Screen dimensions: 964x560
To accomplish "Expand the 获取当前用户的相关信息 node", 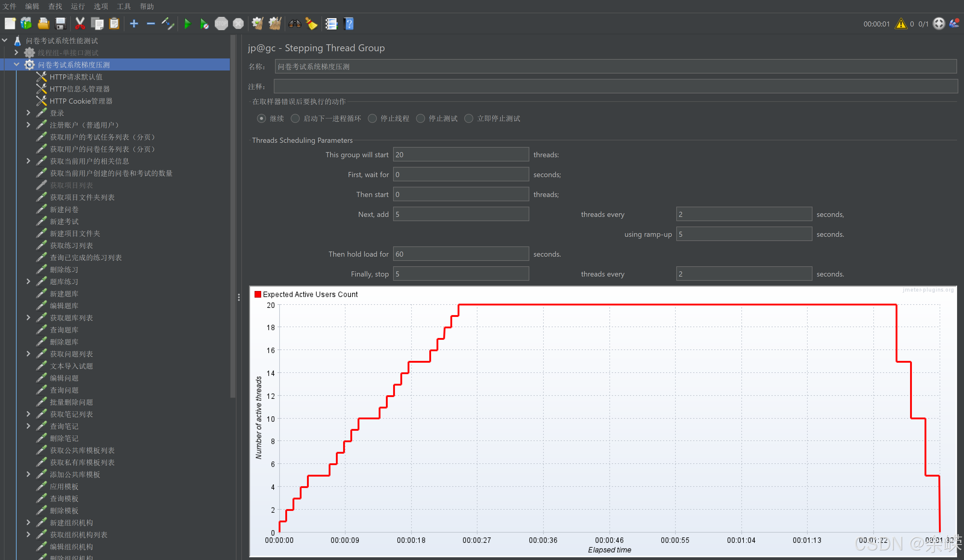I will 28,161.
